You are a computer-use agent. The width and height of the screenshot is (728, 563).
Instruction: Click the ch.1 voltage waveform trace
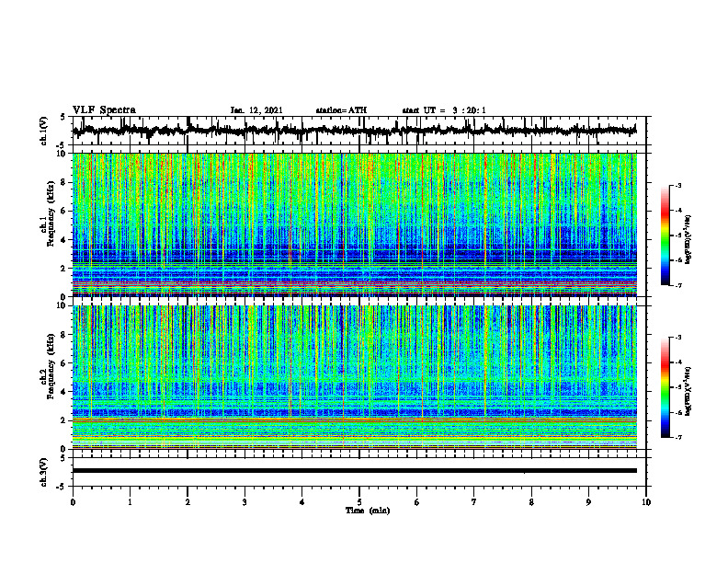[x=354, y=130]
